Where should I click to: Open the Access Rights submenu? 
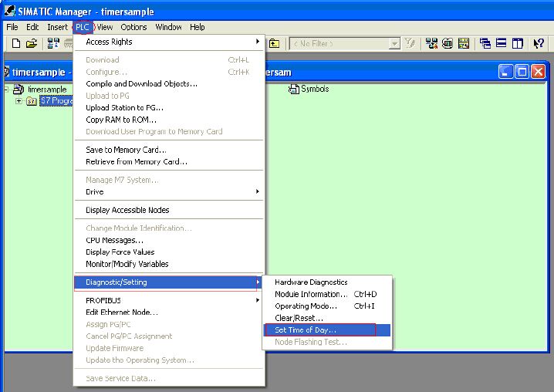[169, 42]
